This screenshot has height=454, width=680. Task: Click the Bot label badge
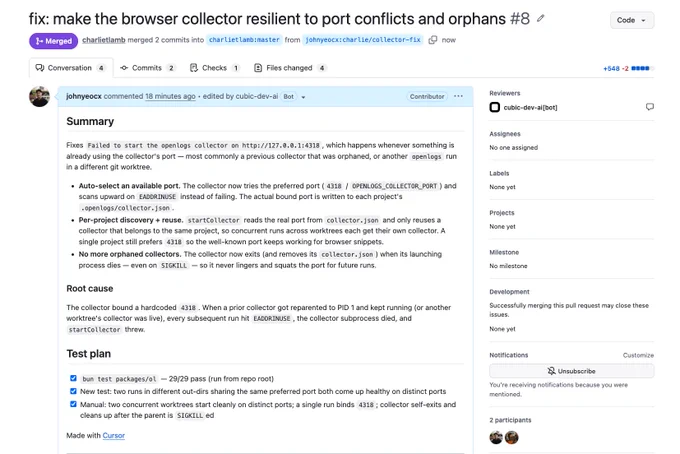point(288,97)
